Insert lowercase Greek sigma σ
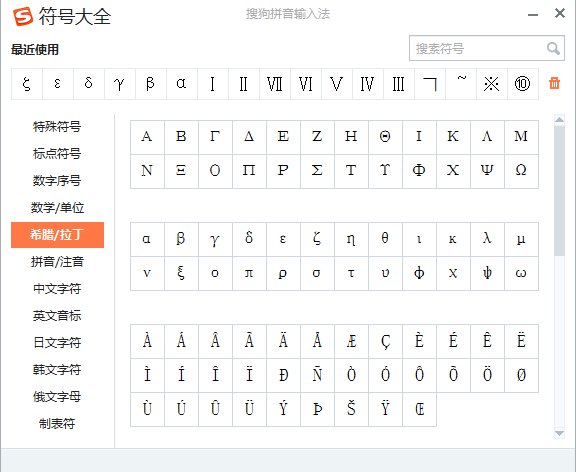The width and height of the screenshot is (576, 472). (317, 273)
